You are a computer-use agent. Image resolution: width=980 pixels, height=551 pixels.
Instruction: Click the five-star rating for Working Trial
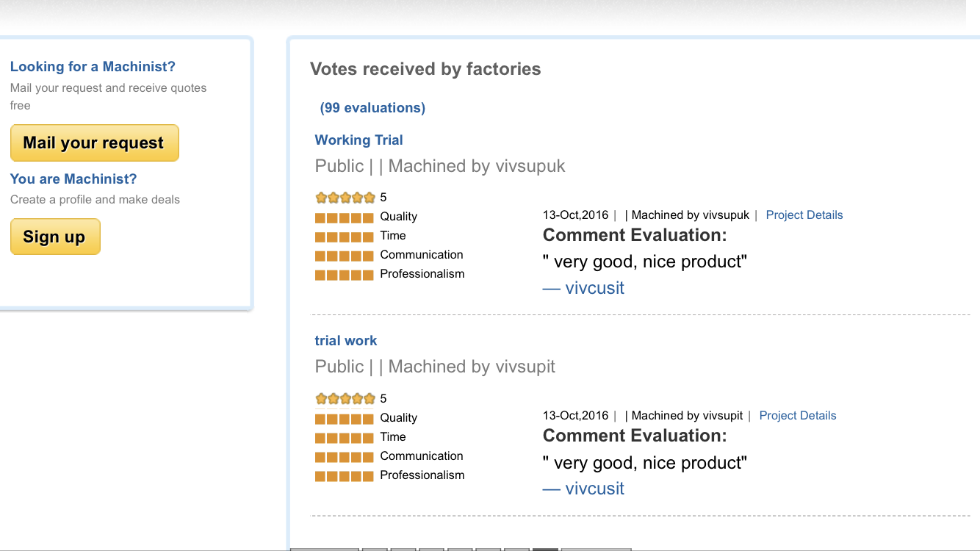(345, 198)
